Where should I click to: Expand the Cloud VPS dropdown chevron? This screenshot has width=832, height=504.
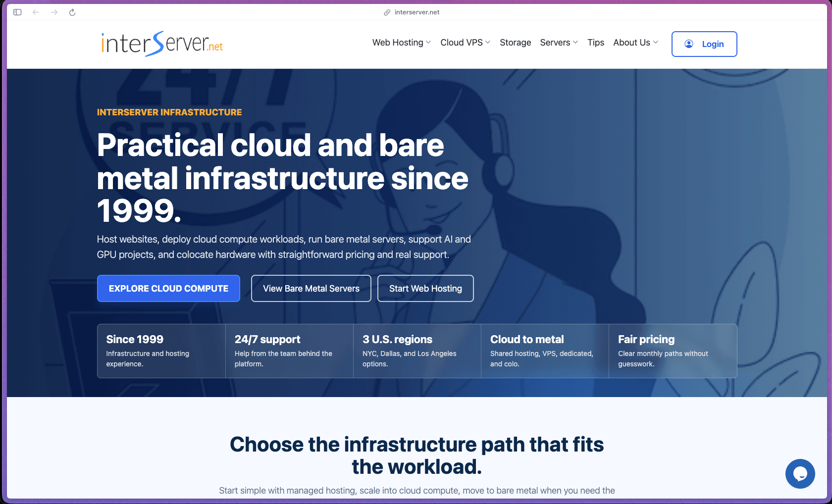point(488,43)
